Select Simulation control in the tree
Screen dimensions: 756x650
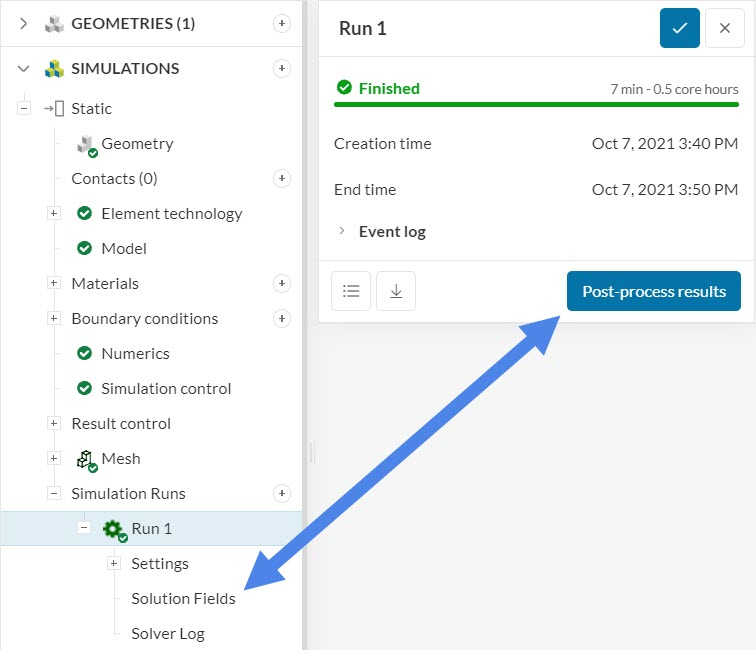coord(165,389)
